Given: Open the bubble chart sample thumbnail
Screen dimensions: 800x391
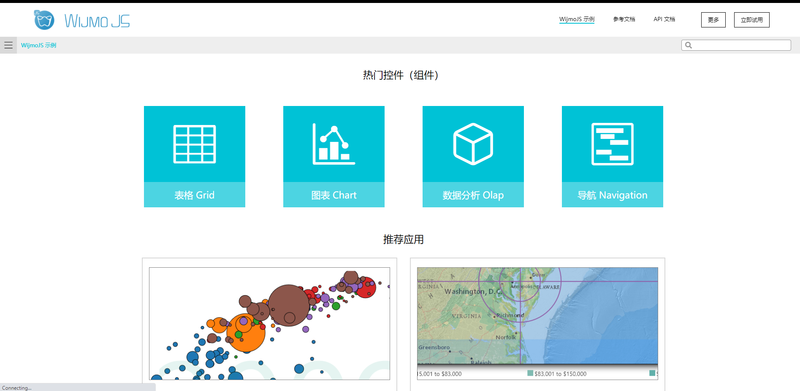Looking at the screenshot, I should pyautogui.click(x=269, y=323).
